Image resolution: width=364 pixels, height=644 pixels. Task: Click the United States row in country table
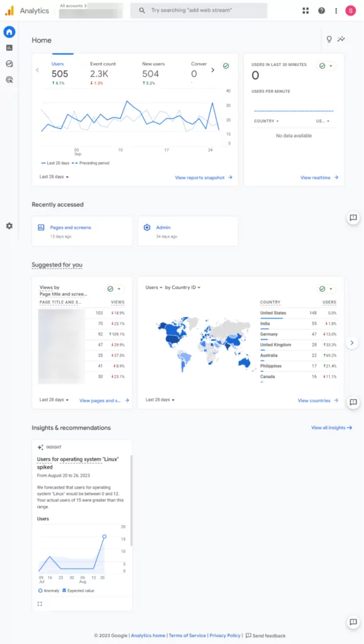tap(298, 313)
